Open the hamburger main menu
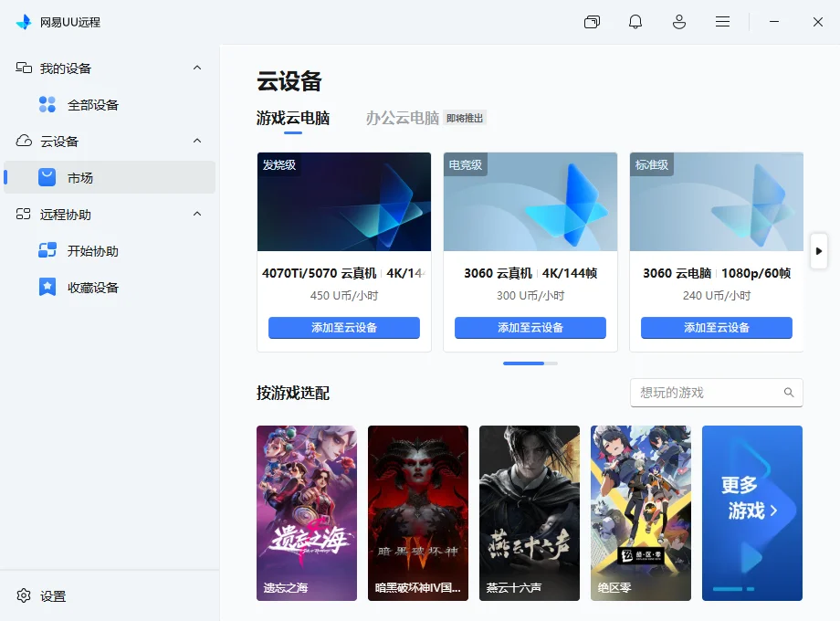 pyautogui.click(x=723, y=22)
